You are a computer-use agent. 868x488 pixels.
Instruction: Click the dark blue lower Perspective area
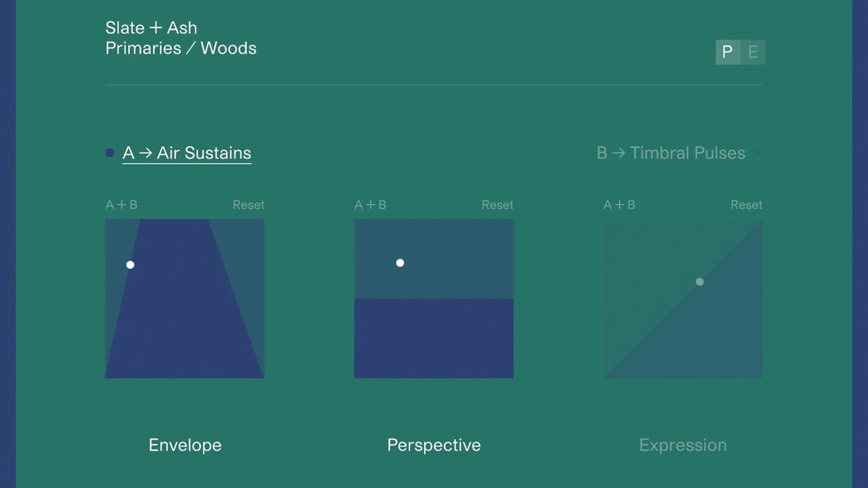point(434,338)
